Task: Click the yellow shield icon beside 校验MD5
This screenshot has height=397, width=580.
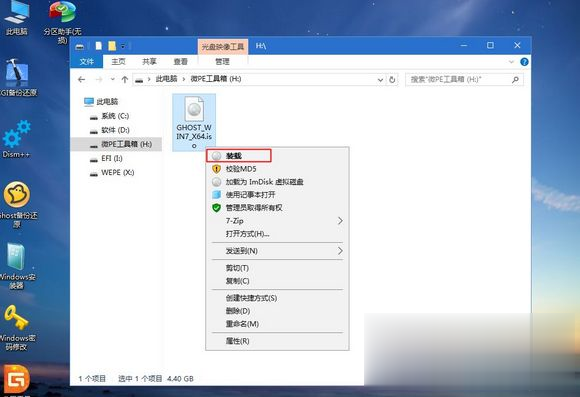Action: click(216, 169)
